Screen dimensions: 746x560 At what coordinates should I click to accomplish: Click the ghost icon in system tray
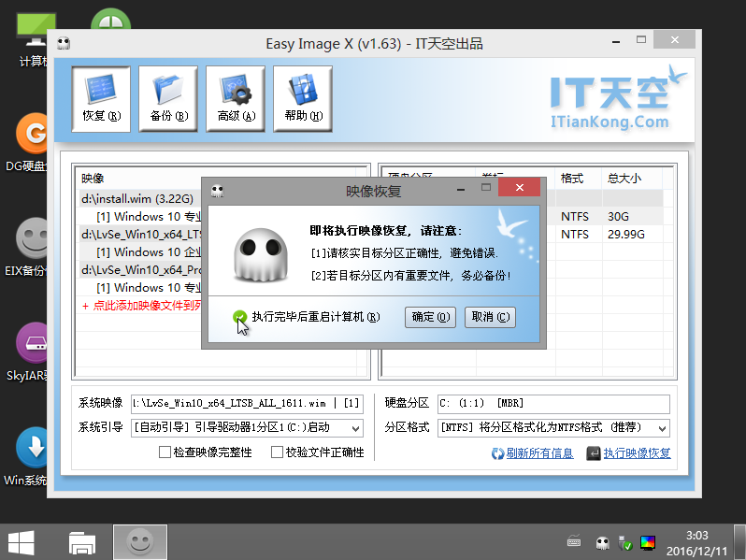tap(602, 542)
